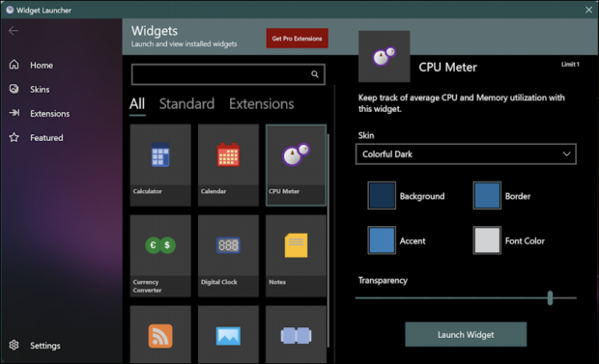599x364 pixels.
Task: Pick the Accent color swatch
Action: coord(382,240)
